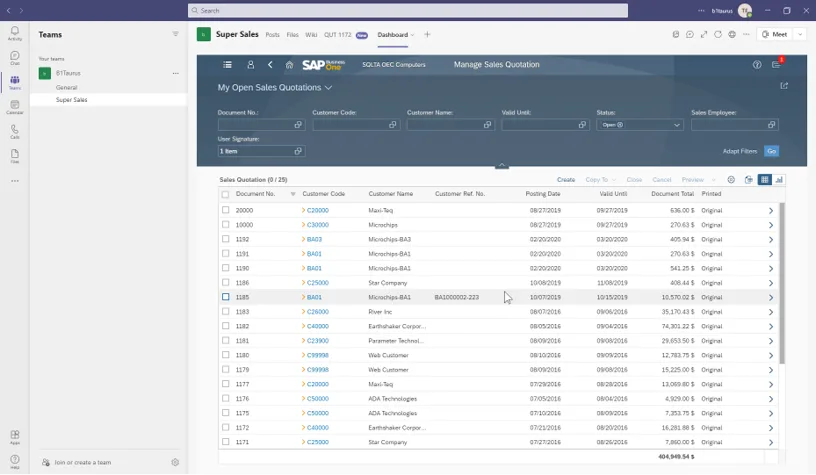Click the tab reload icon
The image size is (816, 475).
click(x=718, y=34)
